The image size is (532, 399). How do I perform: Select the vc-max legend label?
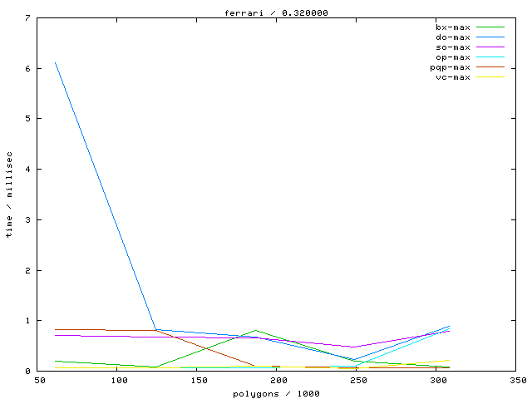click(453, 76)
